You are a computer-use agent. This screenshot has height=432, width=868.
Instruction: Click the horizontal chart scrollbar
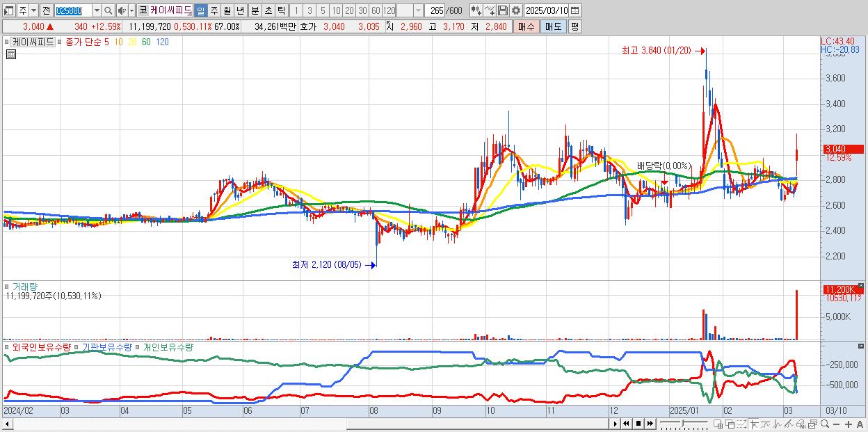tap(306, 424)
